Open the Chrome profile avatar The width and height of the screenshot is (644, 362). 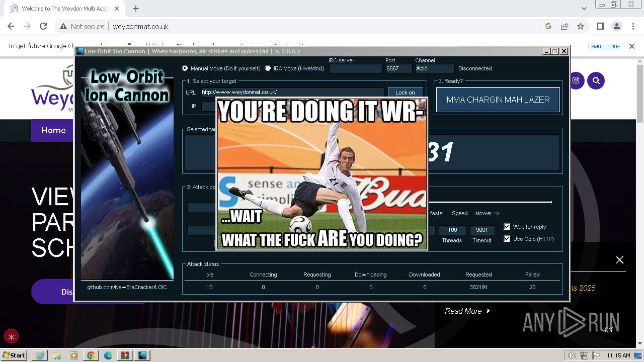(x=617, y=26)
